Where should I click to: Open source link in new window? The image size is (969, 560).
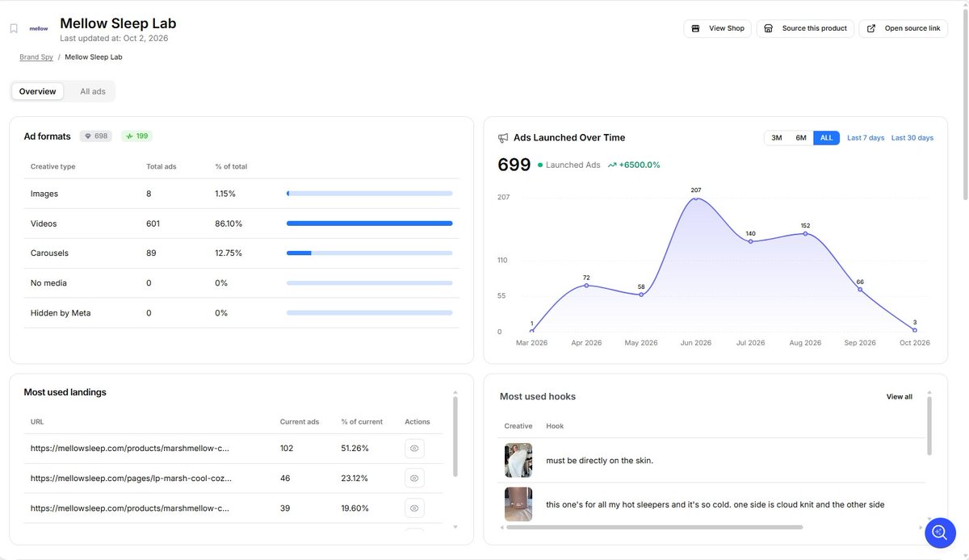pos(903,28)
